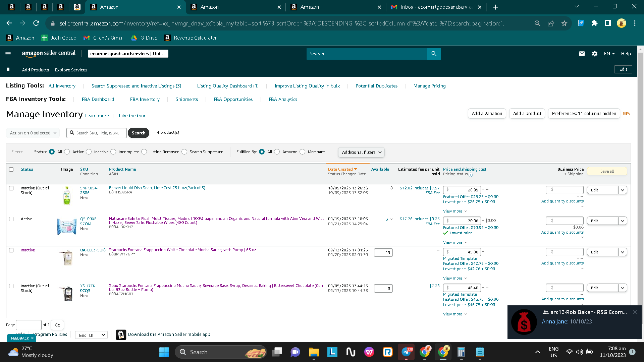
Task: Open the Action on 0 selected dropdown
Action: point(33,133)
